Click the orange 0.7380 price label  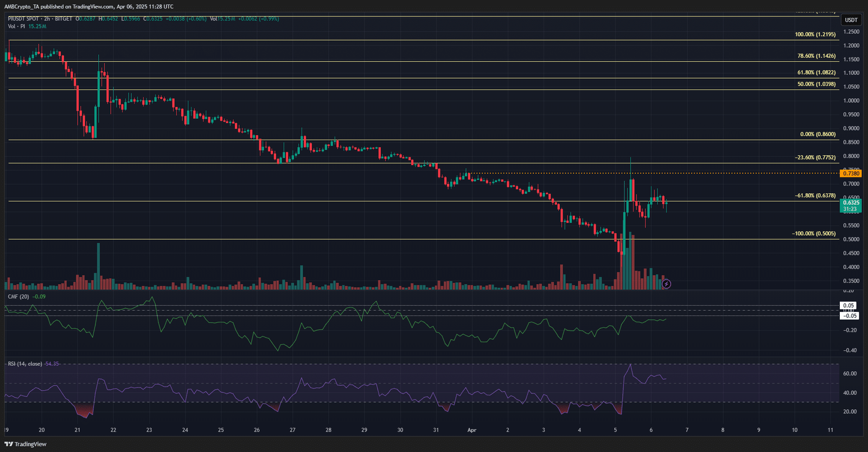(x=850, y=174)
